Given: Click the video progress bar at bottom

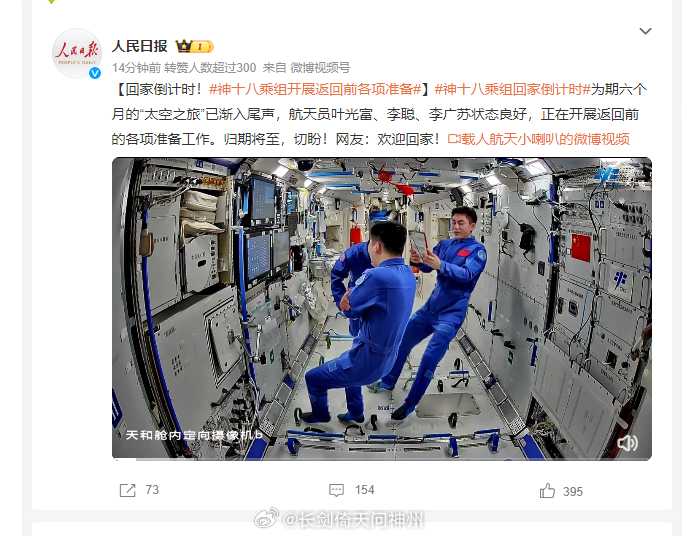Looking at the screenshot, I should tap(382, 459).
